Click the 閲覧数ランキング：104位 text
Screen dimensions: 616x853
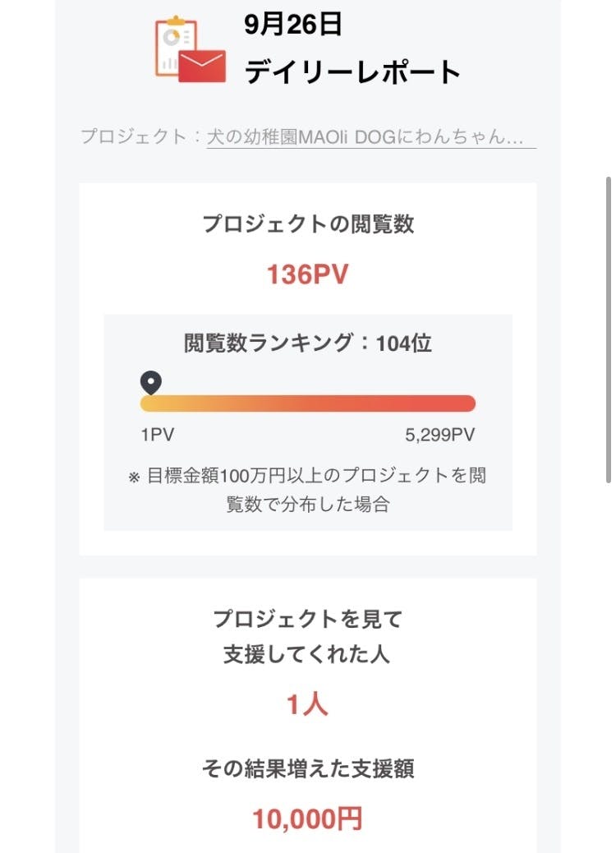pyautogui.click(x=308, y=344)
